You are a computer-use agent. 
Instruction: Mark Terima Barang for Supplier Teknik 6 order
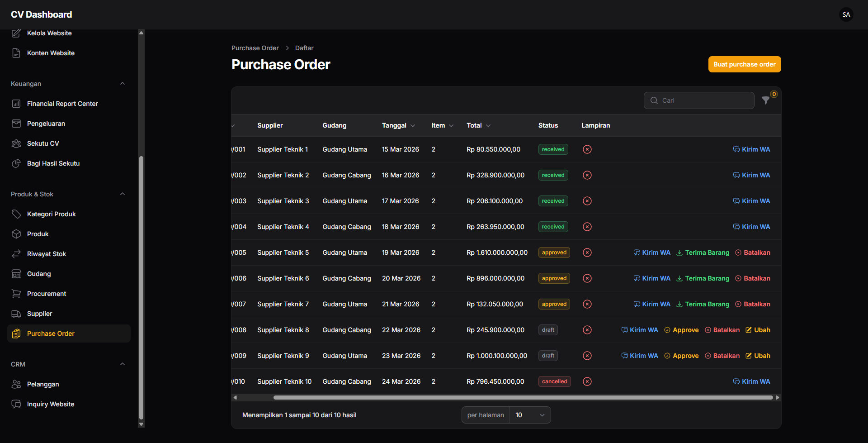707,278
